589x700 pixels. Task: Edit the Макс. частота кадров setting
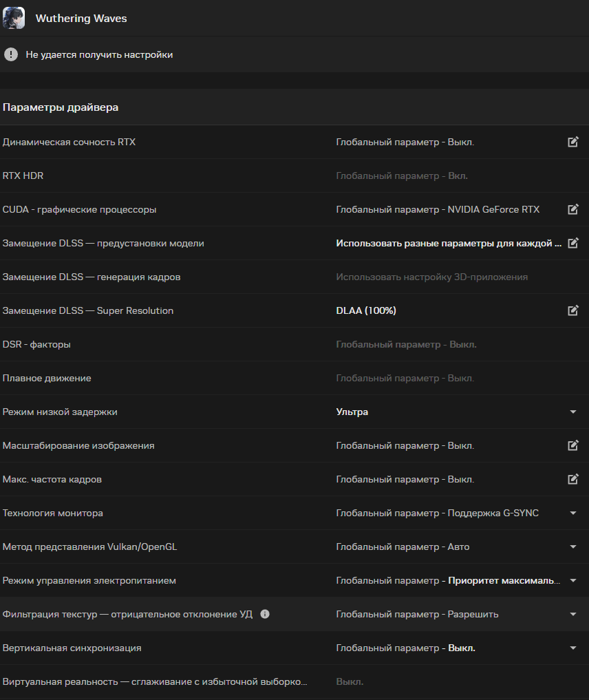click(573, 480)
